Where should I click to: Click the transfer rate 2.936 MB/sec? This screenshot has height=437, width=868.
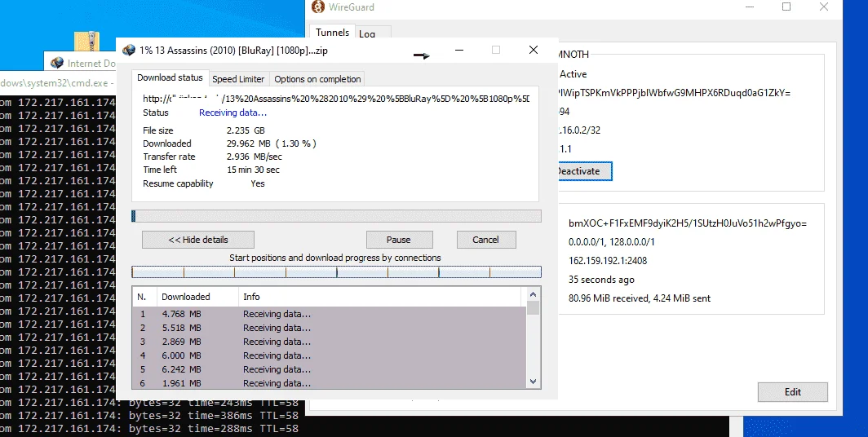pyautogui.click(x=255, y=157)
